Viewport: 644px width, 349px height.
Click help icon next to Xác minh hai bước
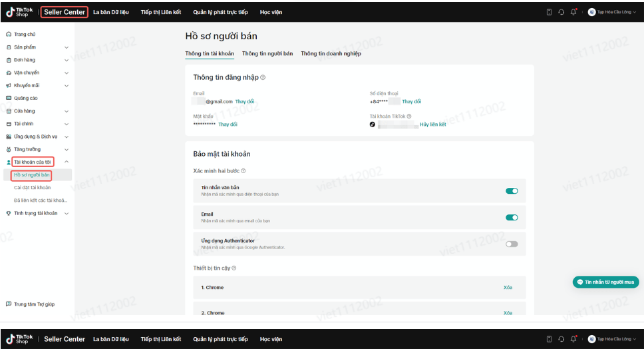(x=243, y=171)
